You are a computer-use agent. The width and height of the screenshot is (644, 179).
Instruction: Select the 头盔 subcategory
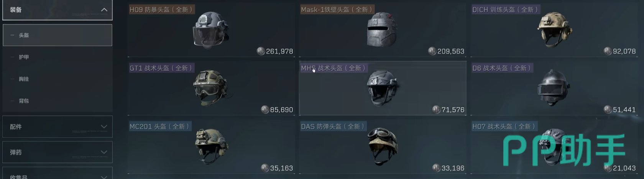tap(58, 35)
